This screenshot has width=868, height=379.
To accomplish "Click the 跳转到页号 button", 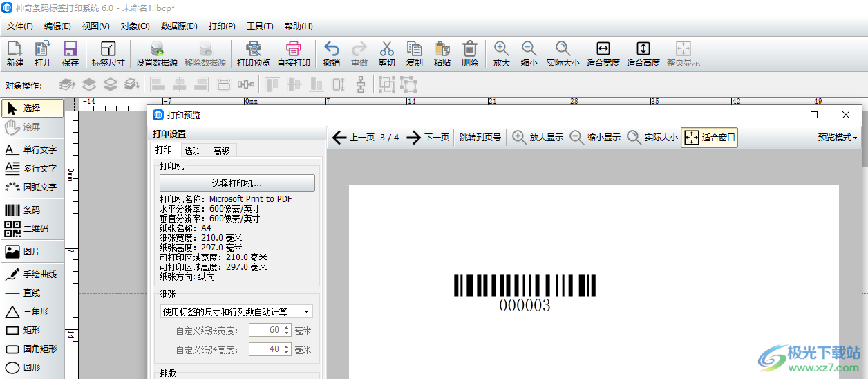I will (480, 138).
